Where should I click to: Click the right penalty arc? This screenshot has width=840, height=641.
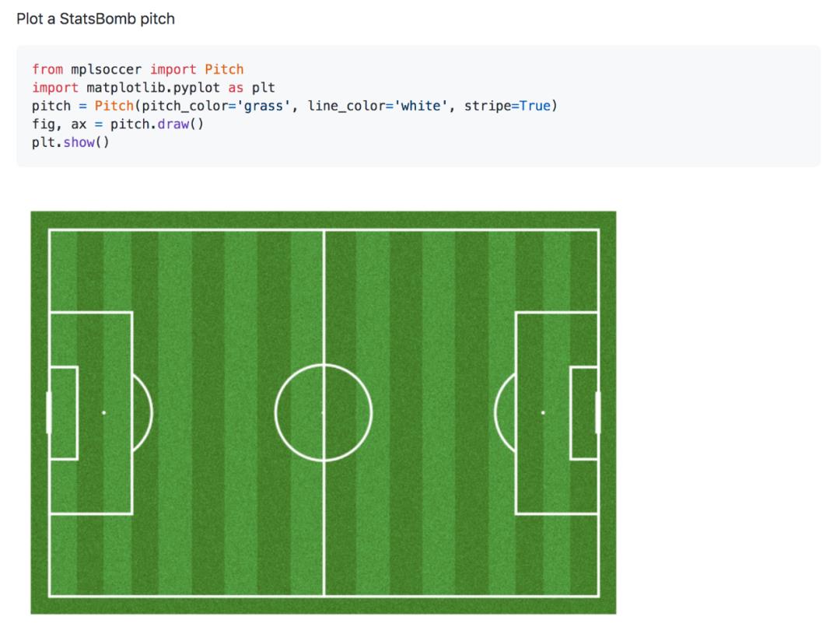click(505, 413)
